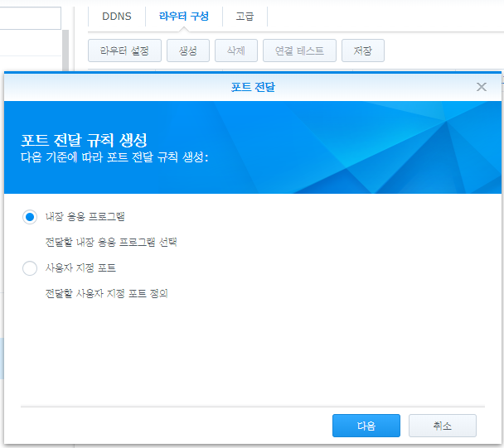Click the 저장 button
The image size is (504, 448).
point(362,51)
